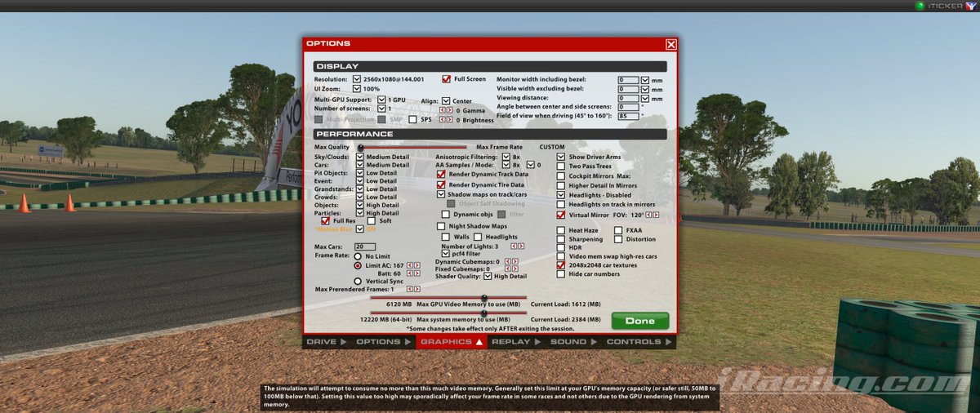Increase Number of Lights
The image size is (980, 413).
[x=521, y=246]
